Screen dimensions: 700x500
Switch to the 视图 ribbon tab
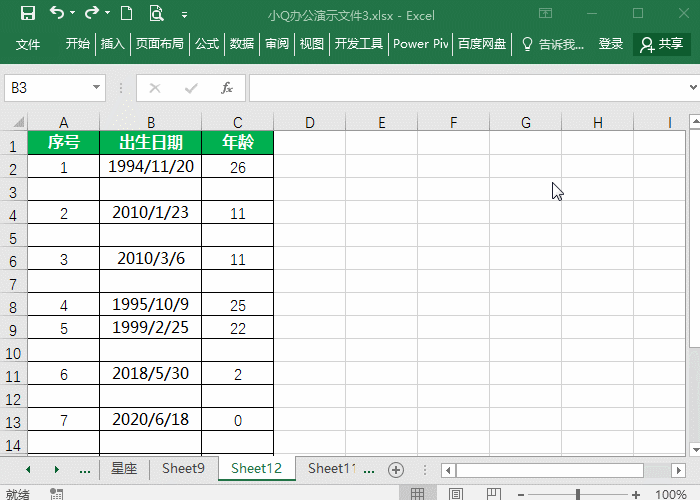click(311, 44)
